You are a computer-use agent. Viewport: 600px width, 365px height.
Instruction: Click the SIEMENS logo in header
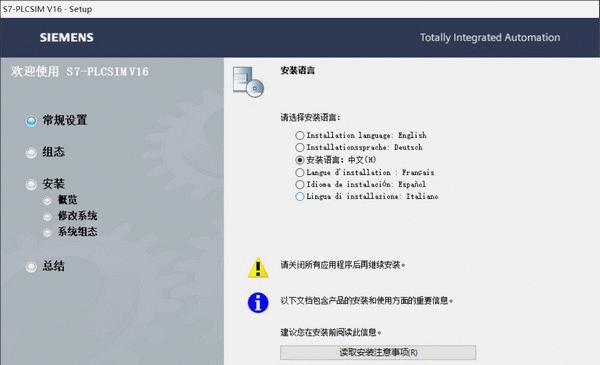(67, 37)
